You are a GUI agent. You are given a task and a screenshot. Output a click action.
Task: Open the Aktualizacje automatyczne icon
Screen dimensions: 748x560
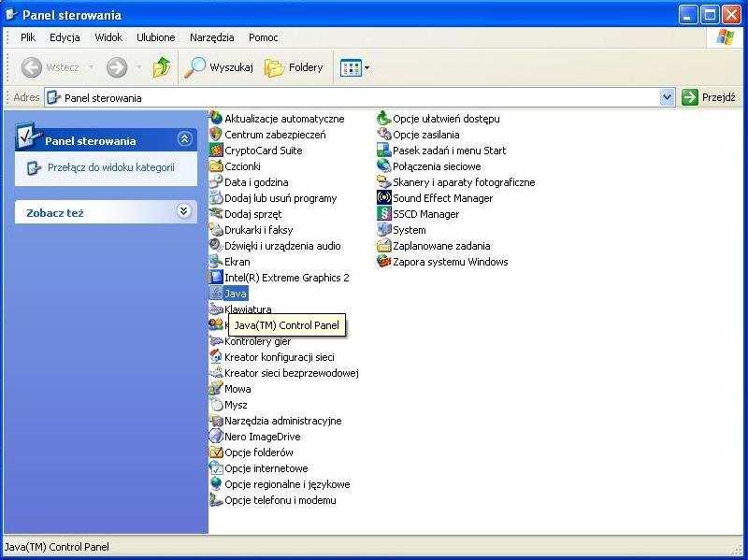click(216, 119)
